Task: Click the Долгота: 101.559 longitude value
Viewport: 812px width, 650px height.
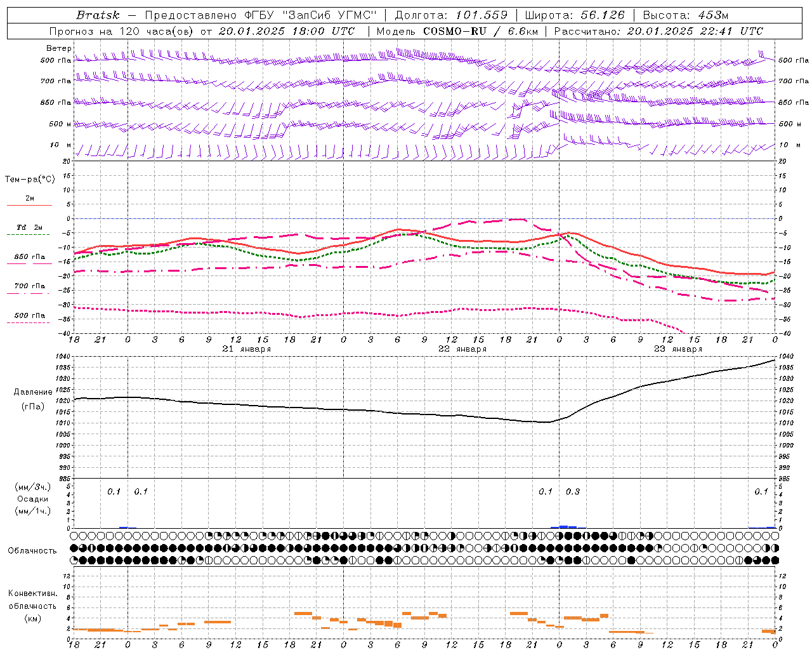Action: point(452,15)
